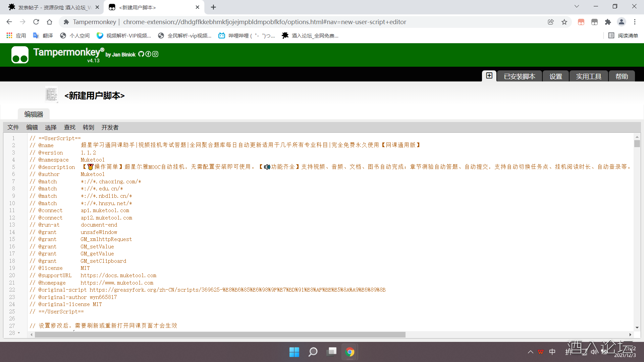Screen dimensions: 644x362
Task: Click share page icon in address bar
Action: click(x=551, y=22)
